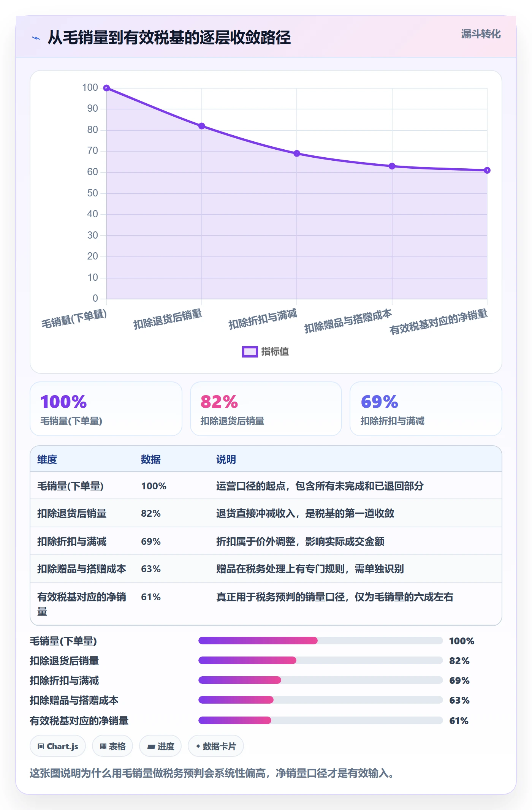Select table cell 扣除赠品与搭赠成本
The height and width of the screenshot is (810, 532).
82,569
